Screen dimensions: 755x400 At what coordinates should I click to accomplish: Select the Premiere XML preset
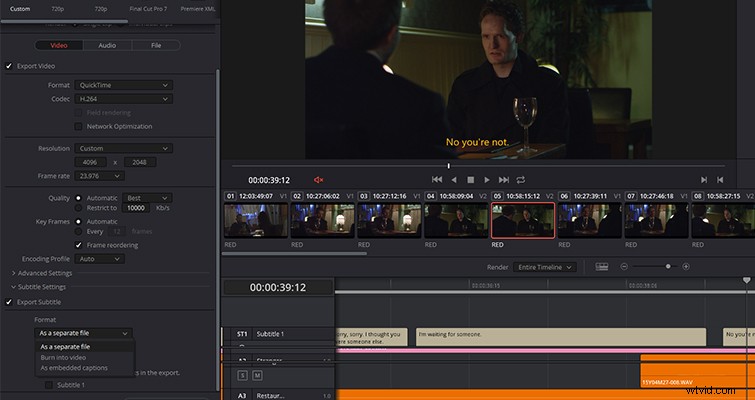[198, 9]
